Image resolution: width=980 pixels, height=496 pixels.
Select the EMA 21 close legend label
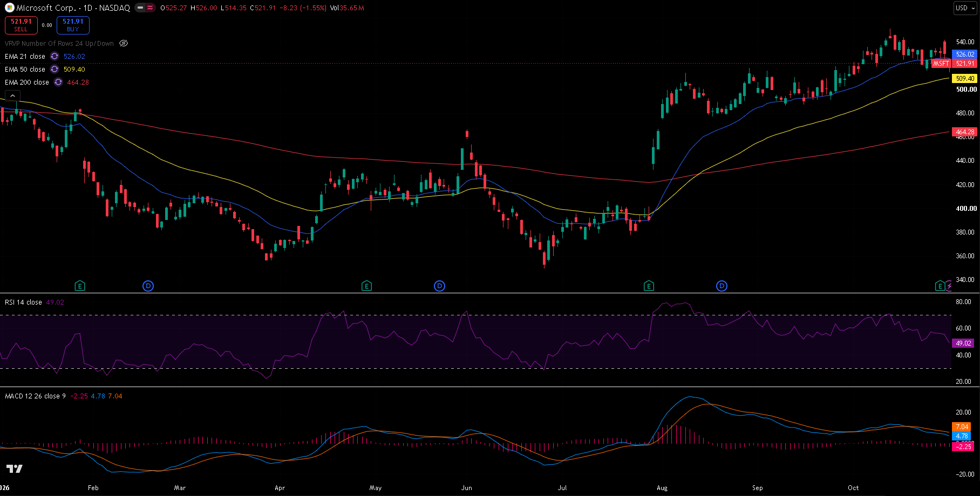click(25, 56)
